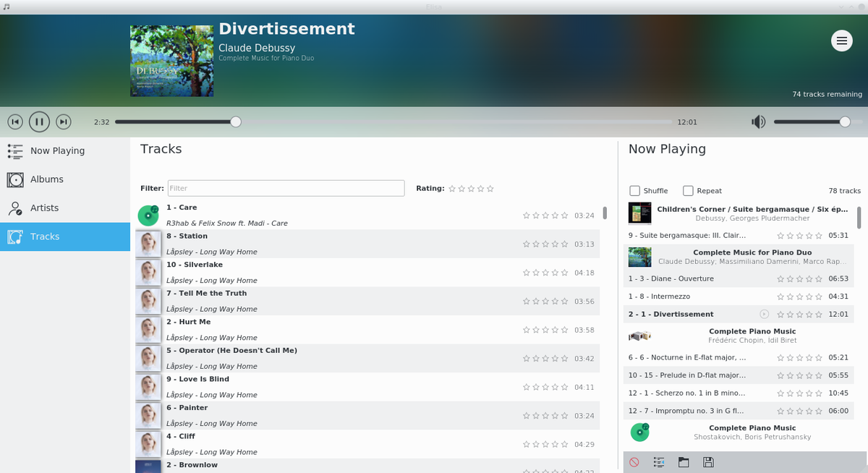The height and width of the screenshot is (473, 868).
Task: Mute audio with the speaker icon
Action: 758,122
